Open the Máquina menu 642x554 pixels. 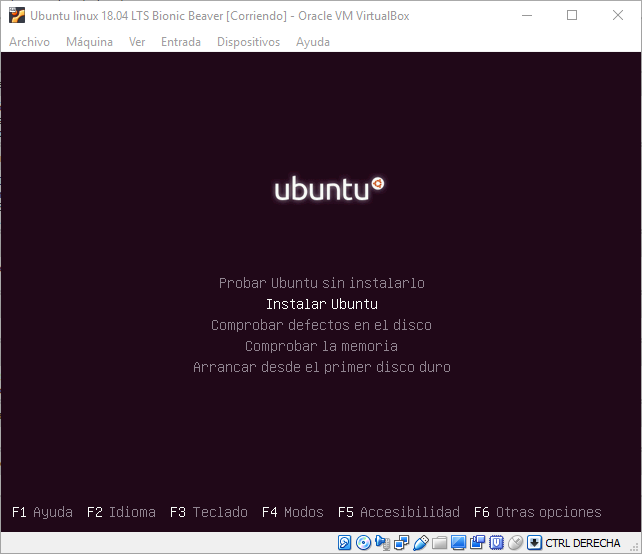(x=89, y=42)
